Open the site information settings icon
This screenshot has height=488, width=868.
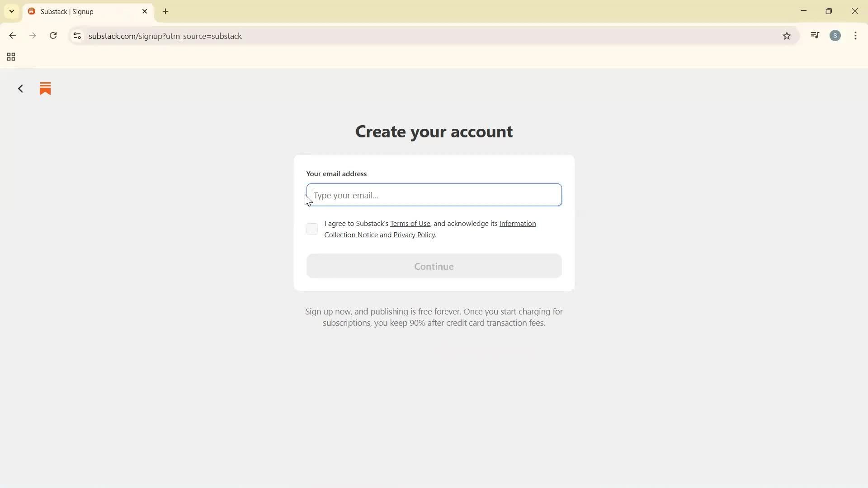(x=77, y=36)
